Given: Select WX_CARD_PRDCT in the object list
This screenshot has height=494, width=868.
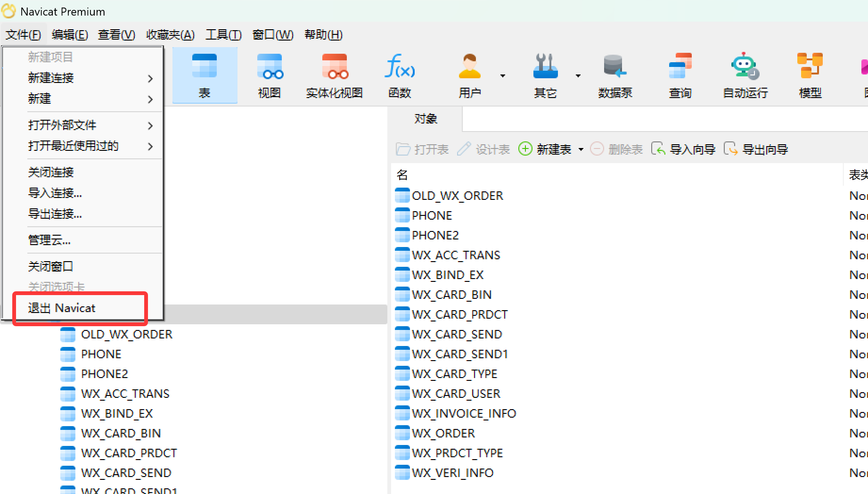Looking at the screenshot, I should [x=451, y=314].
